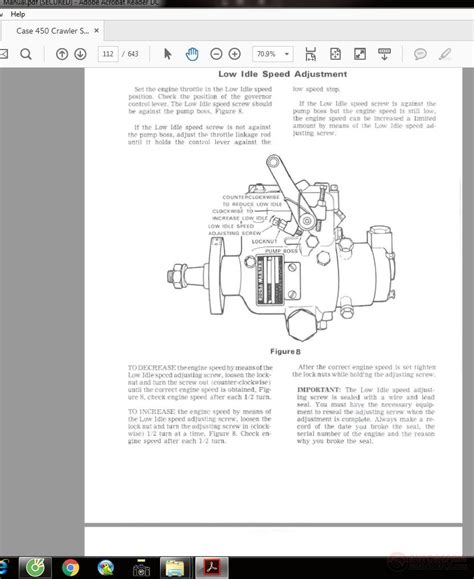Close the Case 450 Crawler tab
The width and height of the screenshot is (474, 579).
[x=96, y=31]
